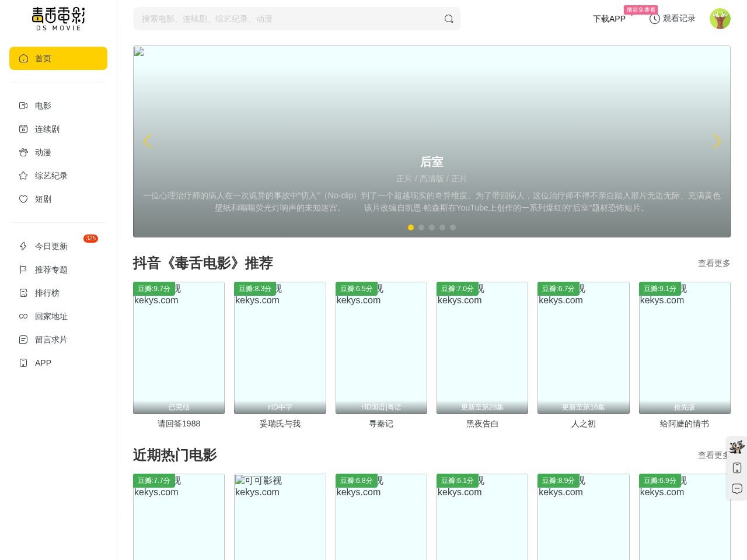Image resolution: width=747 pixels, height=560 pixels.
Task: Open the 请回答1988 poster thumbnail
Action: click(x=179, y=348)
